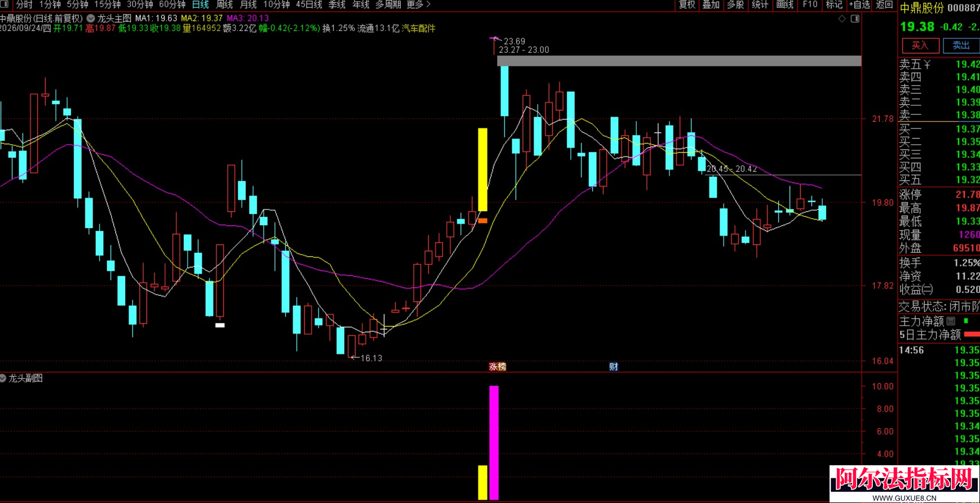Screen dimensions: 980x503
Task: Click the blue 卖出 sell button
Action: [x=961, y=46]
